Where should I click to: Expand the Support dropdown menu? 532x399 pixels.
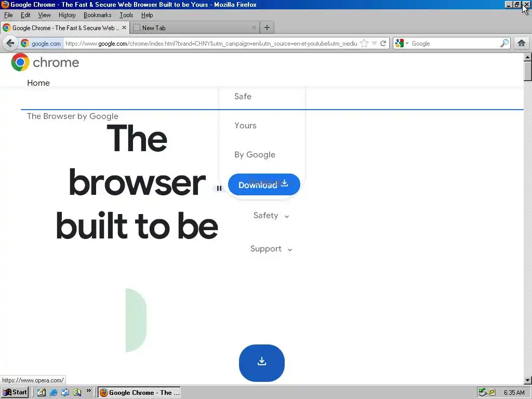(271, 249)
